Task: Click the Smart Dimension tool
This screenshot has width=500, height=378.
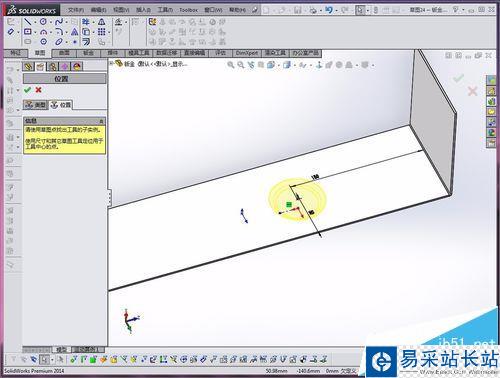Action: click(x=11, y=32)
